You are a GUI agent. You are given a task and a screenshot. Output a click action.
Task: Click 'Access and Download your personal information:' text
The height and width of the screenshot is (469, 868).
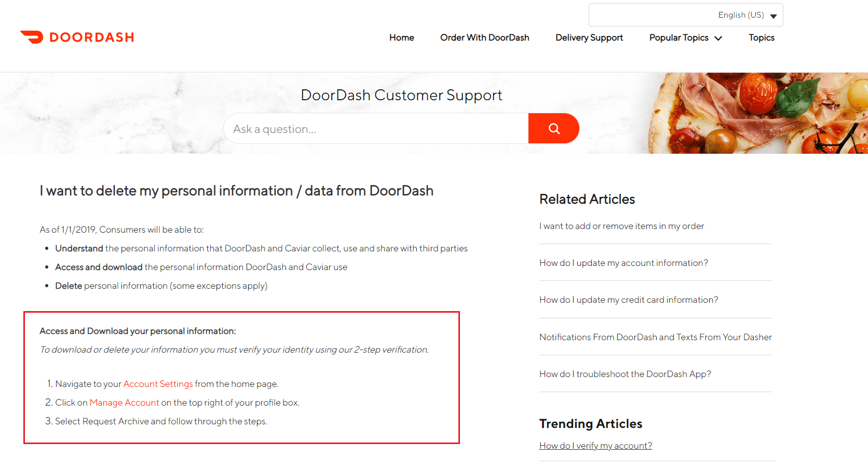point(138,331)
